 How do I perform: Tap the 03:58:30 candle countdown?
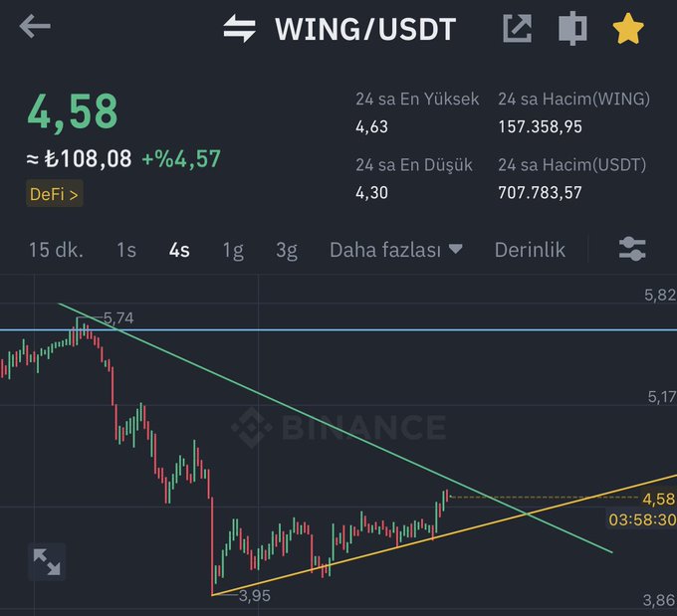tap(641, 519)
